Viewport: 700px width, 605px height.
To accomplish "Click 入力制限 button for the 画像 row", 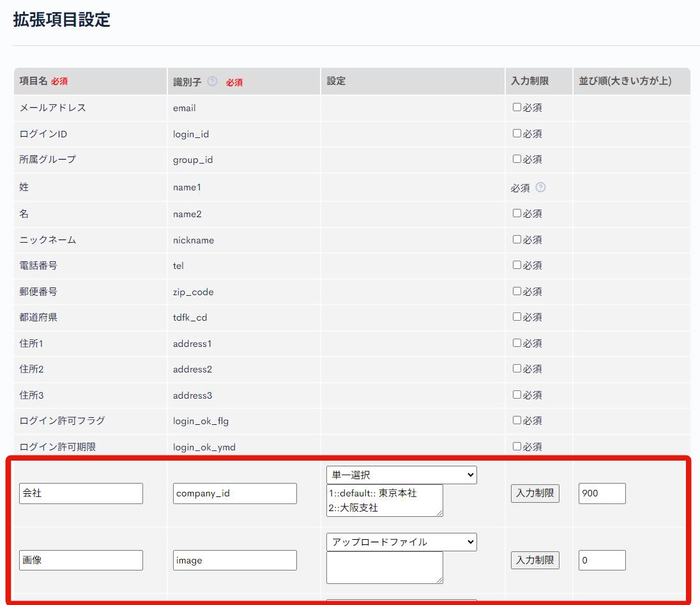I will [535, 560].
